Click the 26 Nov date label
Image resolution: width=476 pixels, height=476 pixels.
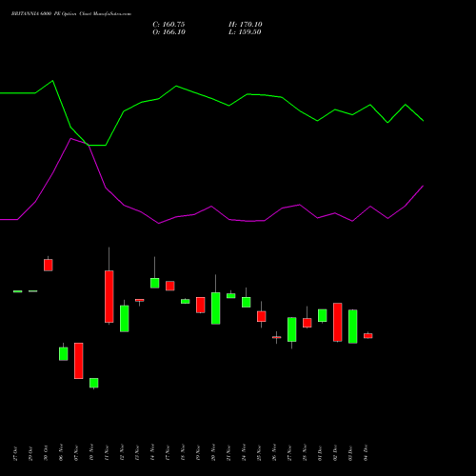274,452
